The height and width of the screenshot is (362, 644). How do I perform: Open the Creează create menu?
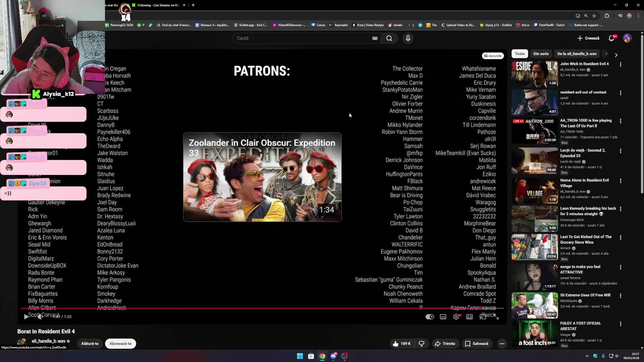589,38
